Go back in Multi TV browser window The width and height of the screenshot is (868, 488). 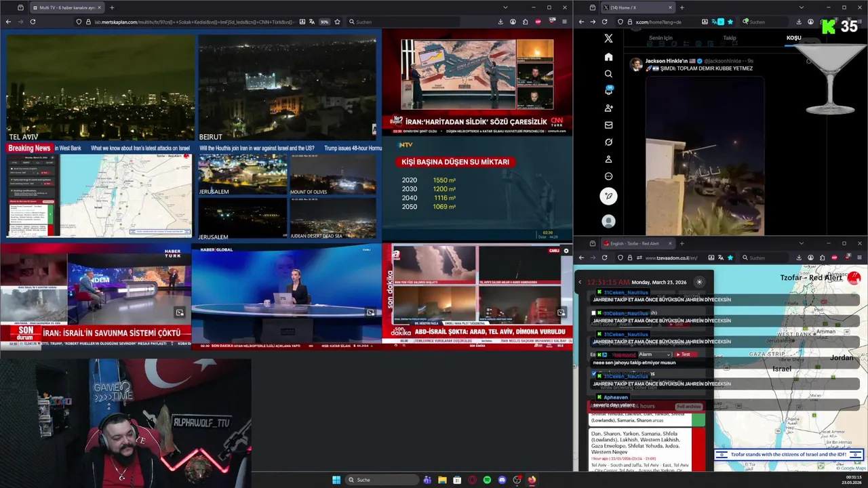point(8,22)
